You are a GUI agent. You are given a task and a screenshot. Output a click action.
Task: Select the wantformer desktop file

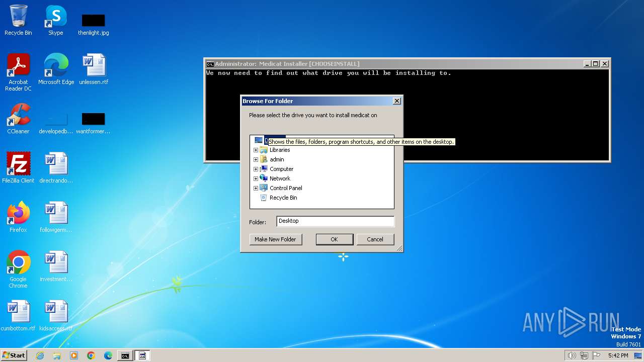(x=94, y=123)
